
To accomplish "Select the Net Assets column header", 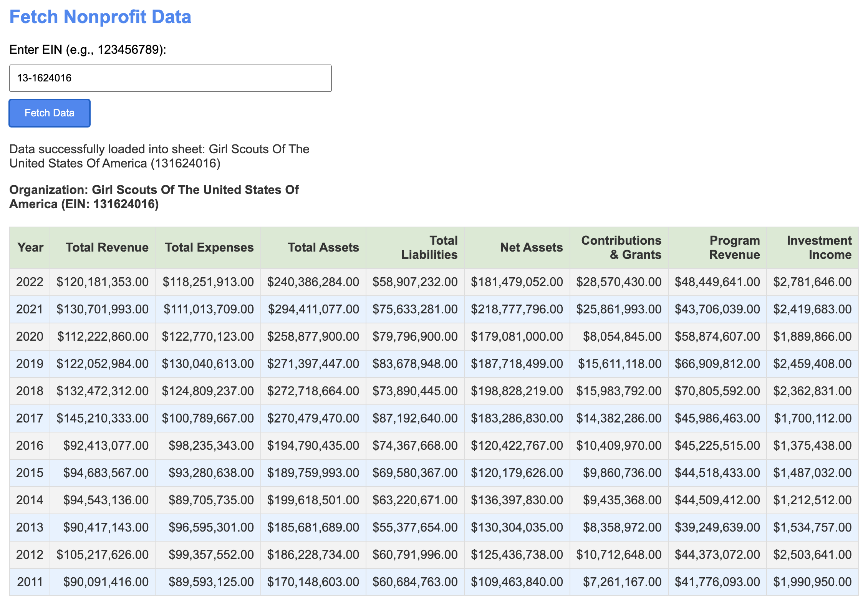I will 517,247.
